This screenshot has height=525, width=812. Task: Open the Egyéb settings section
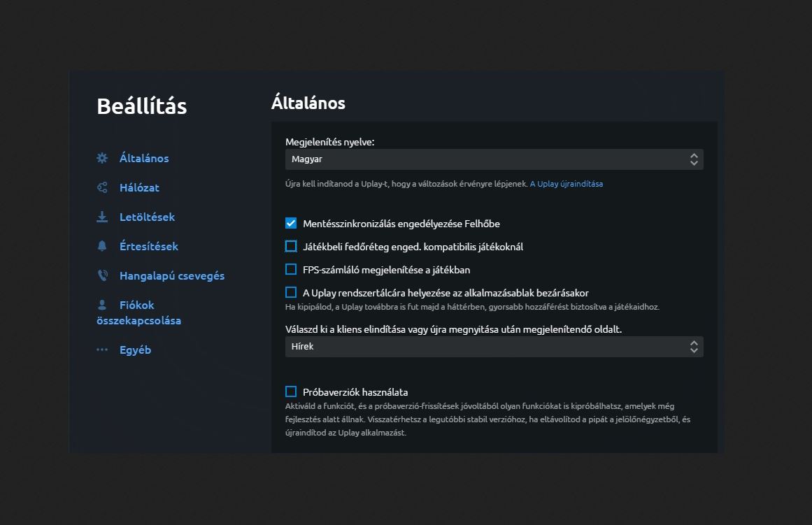(x=135, y=350)
